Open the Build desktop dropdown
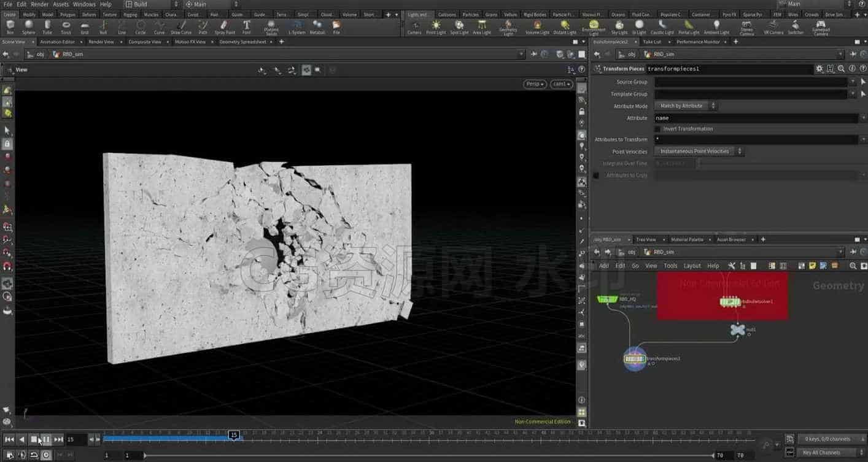 [x=151, y=4]
